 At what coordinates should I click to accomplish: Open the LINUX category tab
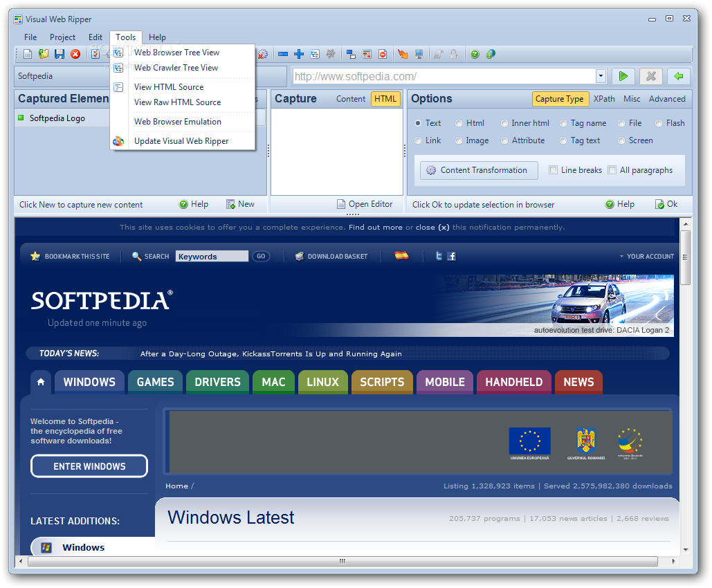323,382
